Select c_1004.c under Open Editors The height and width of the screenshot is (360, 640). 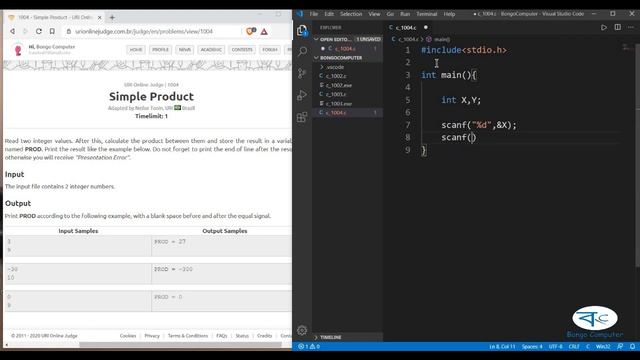pos(348,49)
